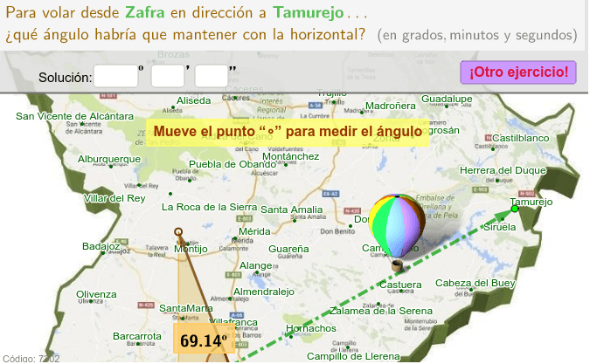The width and height of the screenshot is (590, 364).
Task: Click the Almendralejo town label
Action: tap(264, 292)
